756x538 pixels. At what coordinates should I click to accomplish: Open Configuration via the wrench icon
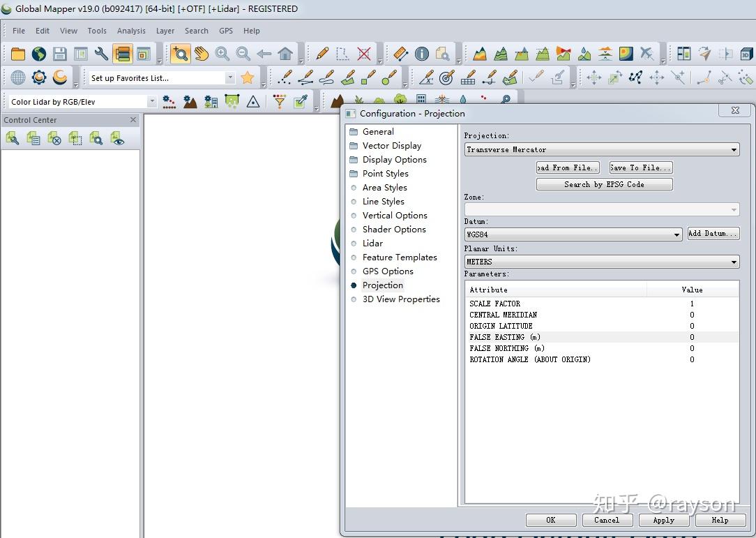click(101, 54)
